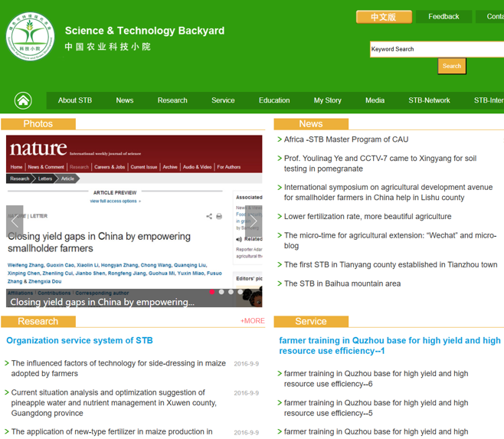Open My Story menu item
Image resolution: width=504 pixels, height=439 pixels.
tap(328, 100)
